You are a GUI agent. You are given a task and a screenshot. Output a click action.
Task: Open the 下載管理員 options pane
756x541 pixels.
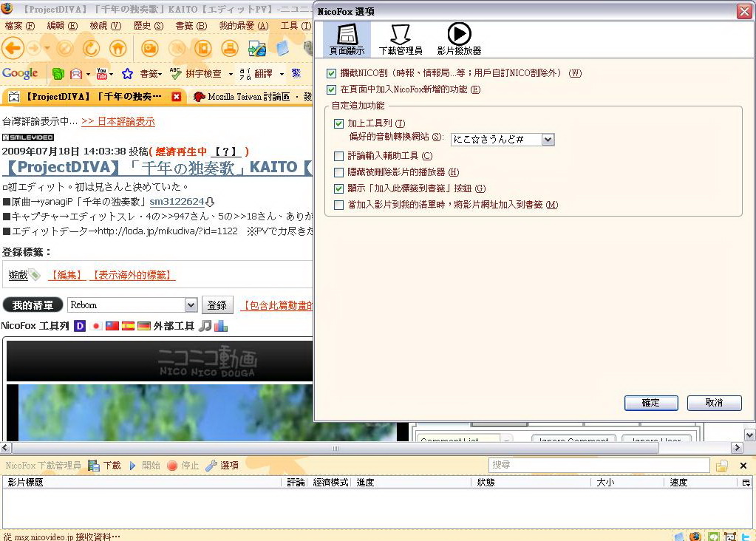pos(400,40)
